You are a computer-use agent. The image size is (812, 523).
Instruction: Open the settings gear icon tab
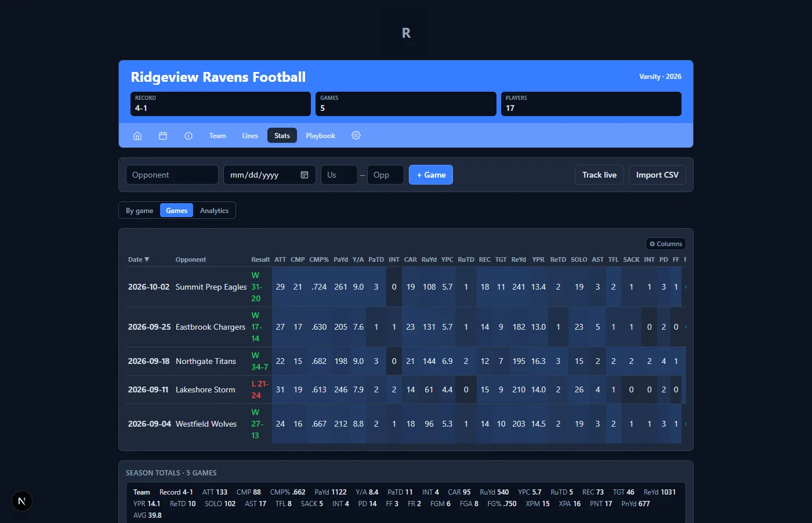(356, 135)
